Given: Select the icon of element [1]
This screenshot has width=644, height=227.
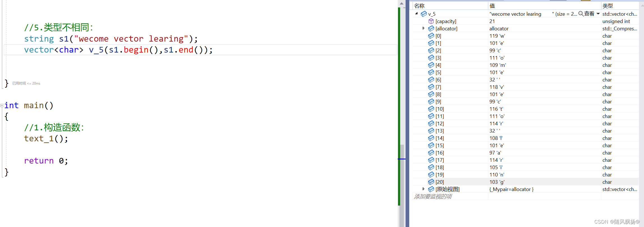Looking at the screenshot, I should click(x=431, y=43).
